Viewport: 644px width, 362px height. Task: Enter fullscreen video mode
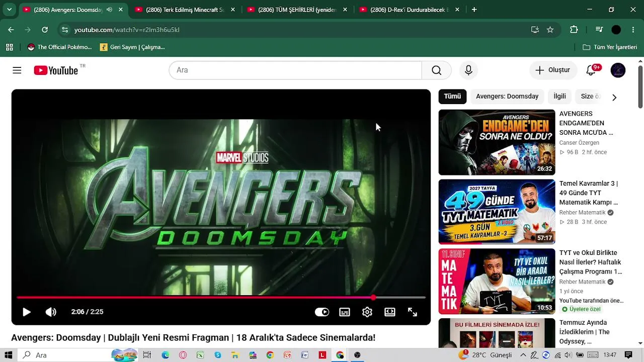point(413,312)
